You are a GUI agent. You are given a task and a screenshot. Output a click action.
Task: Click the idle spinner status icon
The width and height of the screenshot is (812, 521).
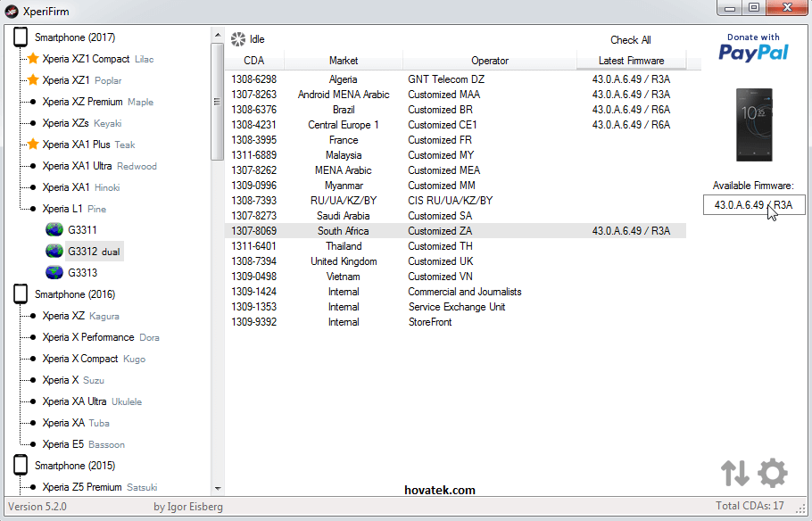[x=238, y=39]
